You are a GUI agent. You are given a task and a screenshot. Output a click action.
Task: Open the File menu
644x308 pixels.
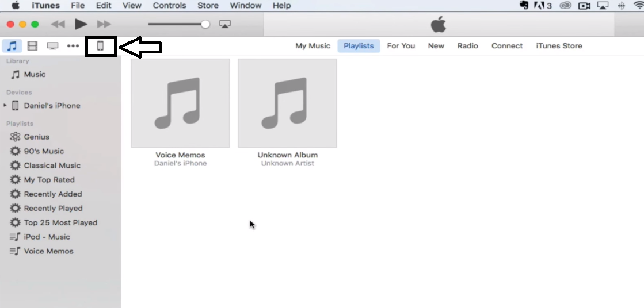[78, 5]
